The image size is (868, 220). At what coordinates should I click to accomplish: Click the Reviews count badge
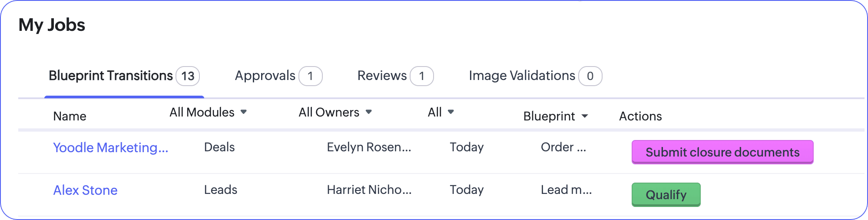[x=422, y=76]
